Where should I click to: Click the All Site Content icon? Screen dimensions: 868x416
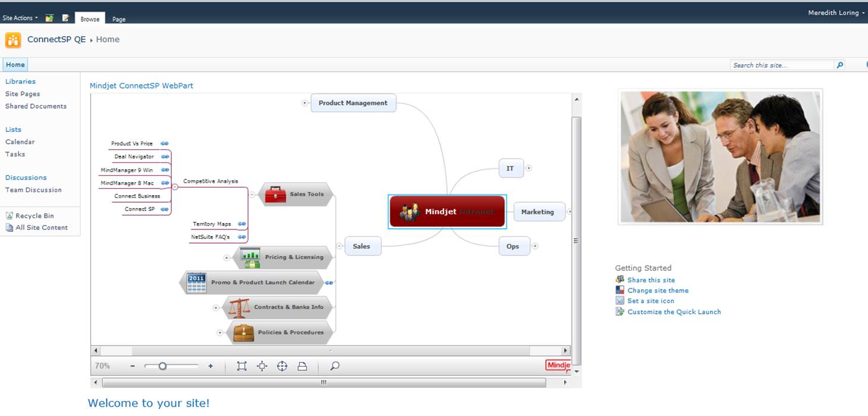[x=9, y=228]
